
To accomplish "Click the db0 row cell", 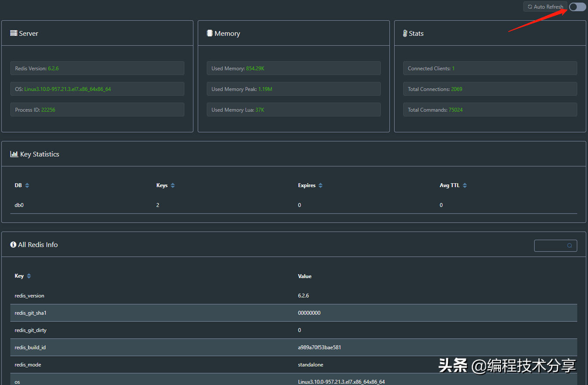I will tap(19, 205).
